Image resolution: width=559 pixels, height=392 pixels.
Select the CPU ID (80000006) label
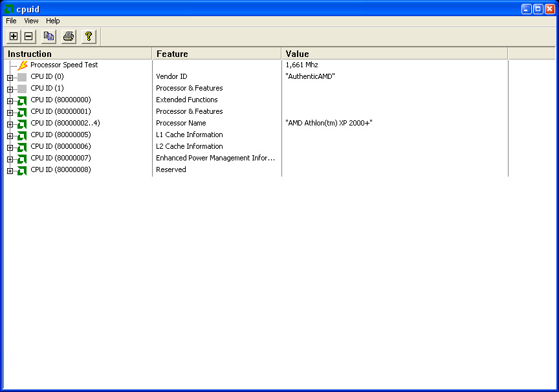pyautogui.click(x=61, y=146)
